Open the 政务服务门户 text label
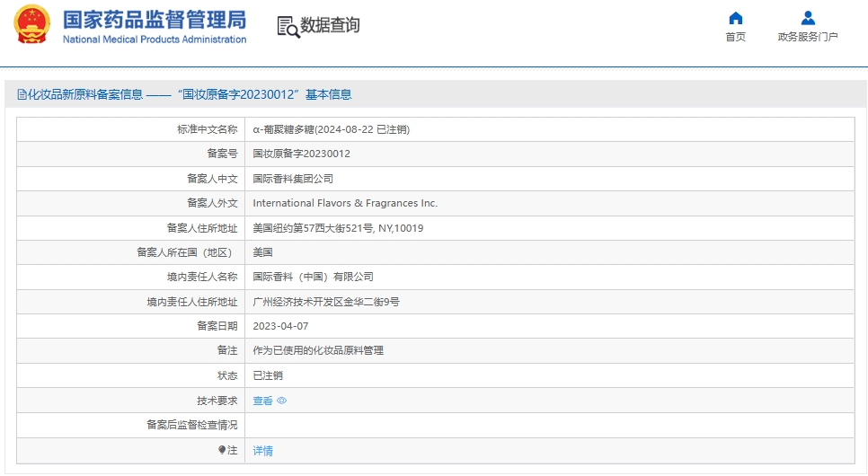 pyautogui.click(x=808, y=37)
